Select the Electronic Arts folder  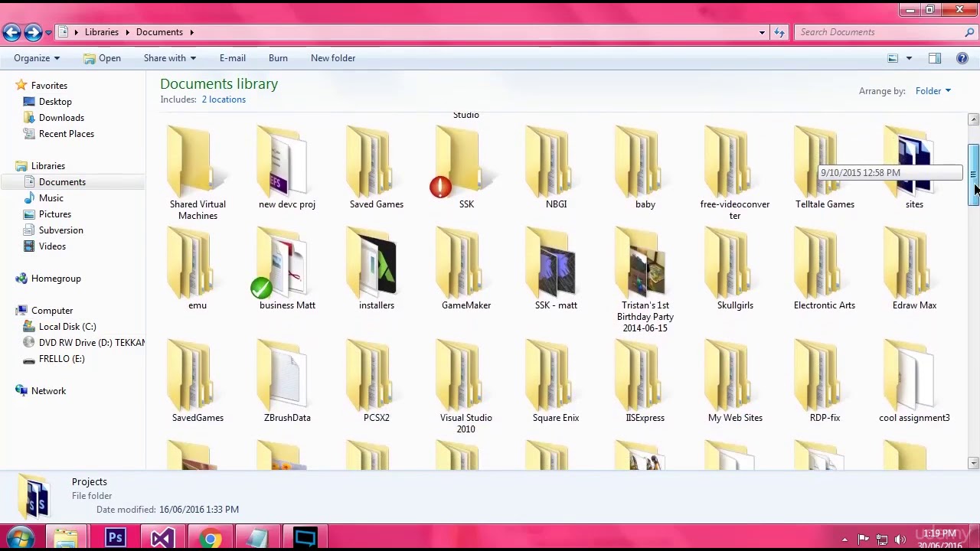click(825, 269)
